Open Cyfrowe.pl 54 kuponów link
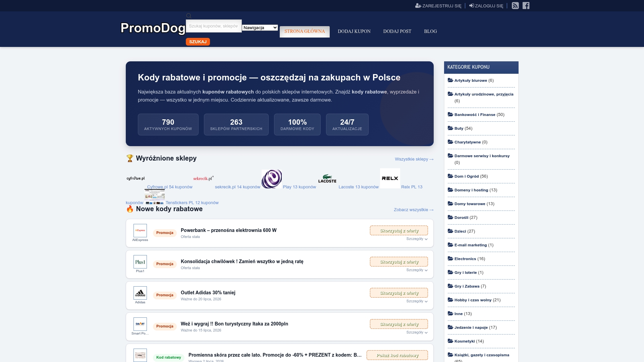Viewport: 644px width, 362px height. 170,187
